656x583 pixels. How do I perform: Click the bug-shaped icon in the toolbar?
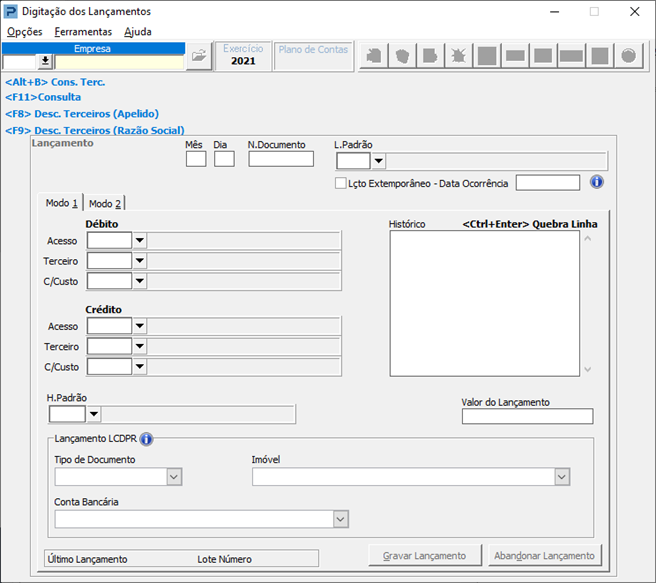[458, 56]
